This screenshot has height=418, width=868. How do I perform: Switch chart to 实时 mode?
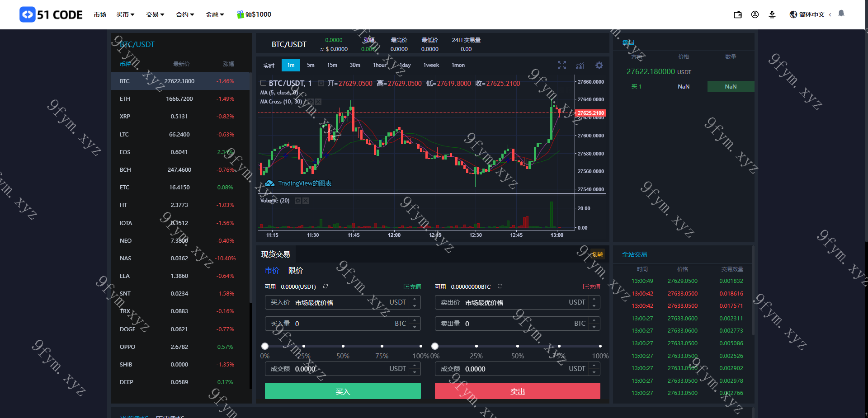coord(269,66)
